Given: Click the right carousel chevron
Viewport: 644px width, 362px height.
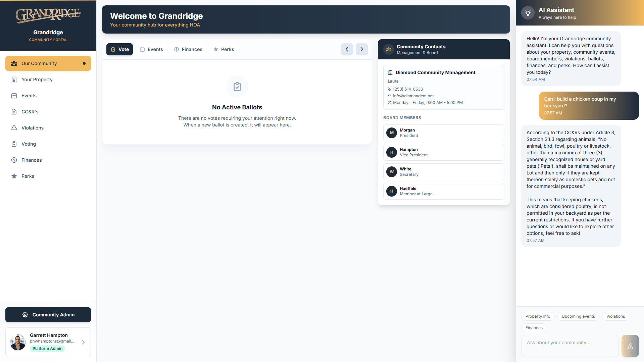Looking at the screenshot, I should [x=361, y=49].
